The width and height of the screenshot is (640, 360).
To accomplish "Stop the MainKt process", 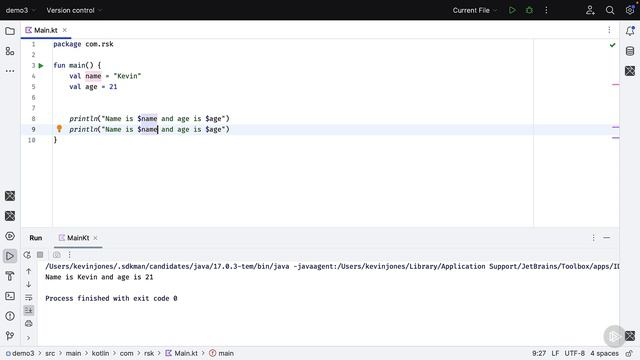I will (40, 255).
